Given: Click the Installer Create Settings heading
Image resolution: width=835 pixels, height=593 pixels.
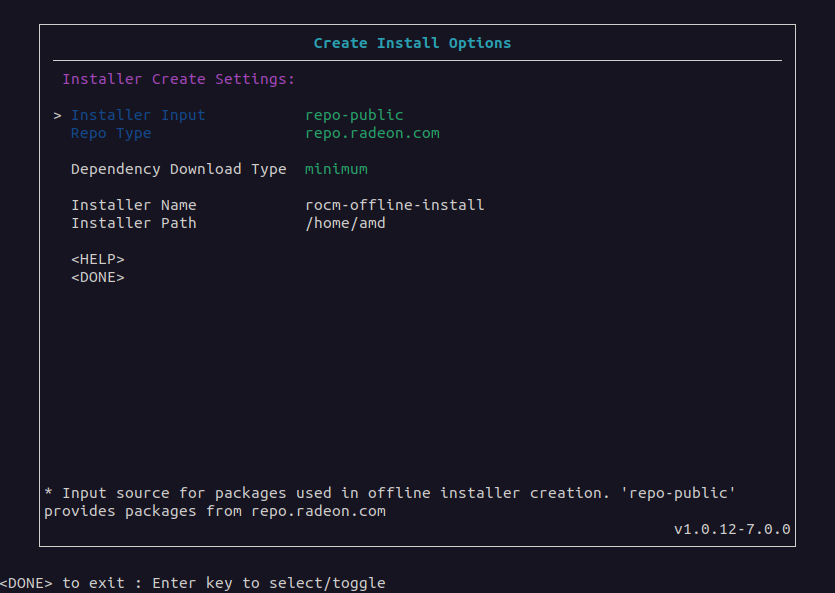Looking at the screenshot, I should point(178,79).
